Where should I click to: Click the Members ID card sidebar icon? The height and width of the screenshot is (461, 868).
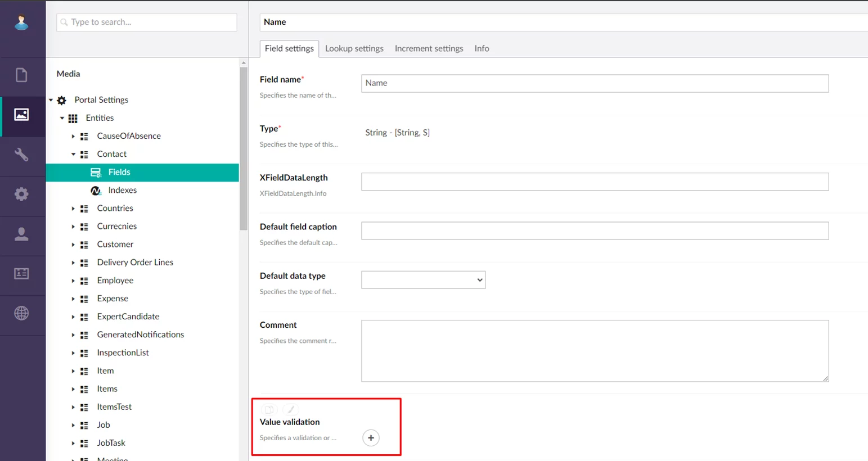tap(21, 274)
